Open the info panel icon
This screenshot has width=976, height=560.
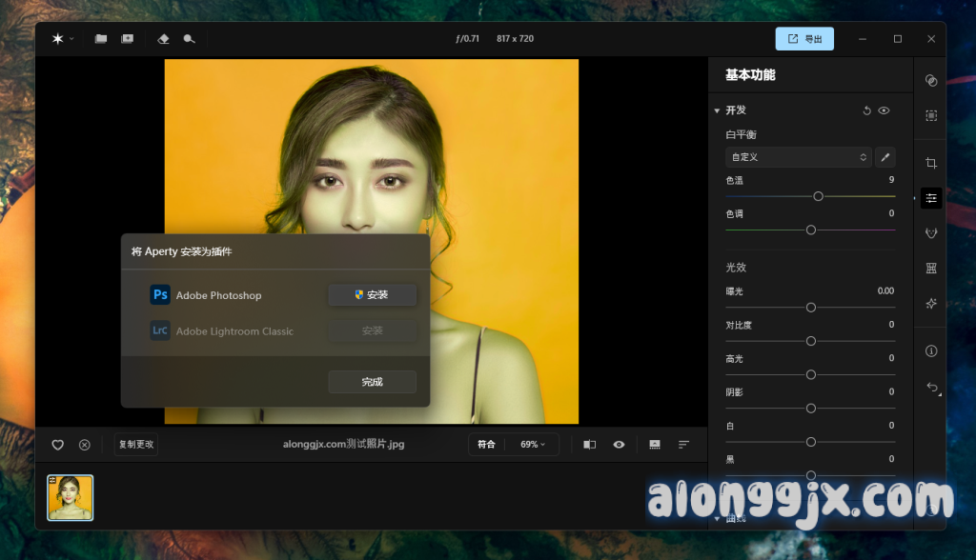point(931,350)
